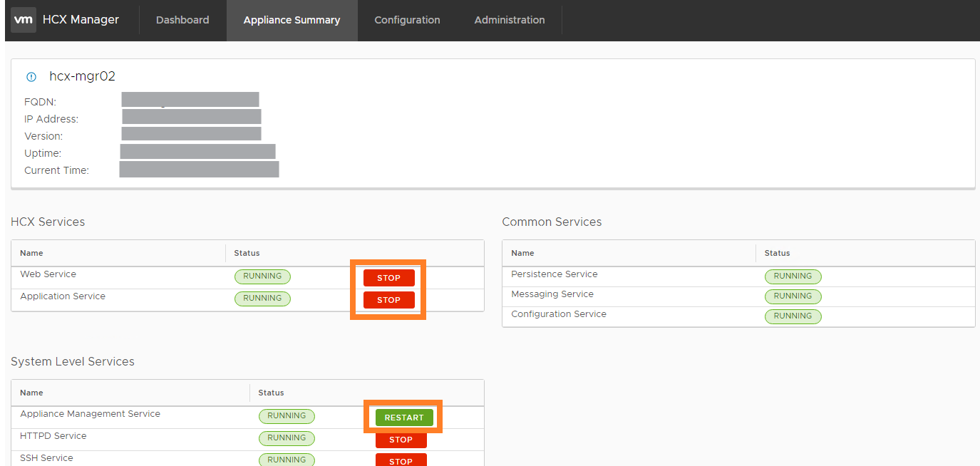Click Configuration Service RUNNING status badge
This screenshot has width=980, height=466.
point(793,316)
